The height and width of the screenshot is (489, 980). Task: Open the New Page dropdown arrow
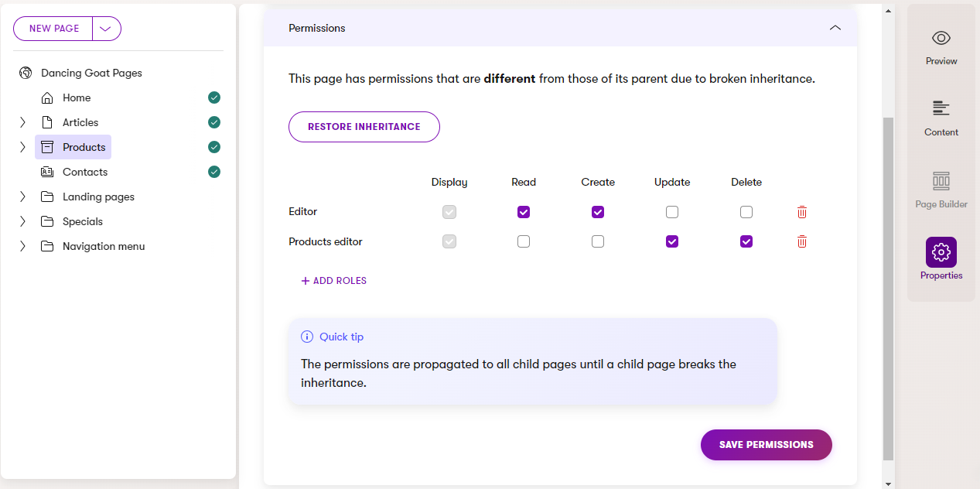tap(107, 29)
